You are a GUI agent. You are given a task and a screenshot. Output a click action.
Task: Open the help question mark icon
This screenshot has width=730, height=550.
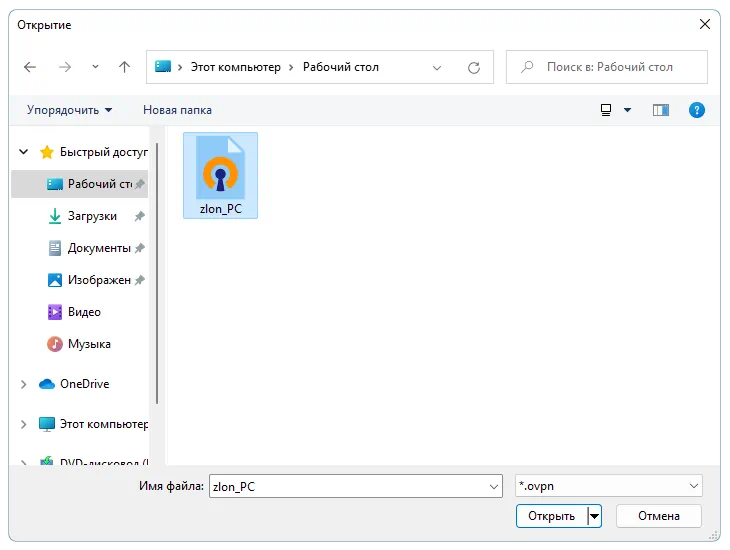click(x=697, y=110)
